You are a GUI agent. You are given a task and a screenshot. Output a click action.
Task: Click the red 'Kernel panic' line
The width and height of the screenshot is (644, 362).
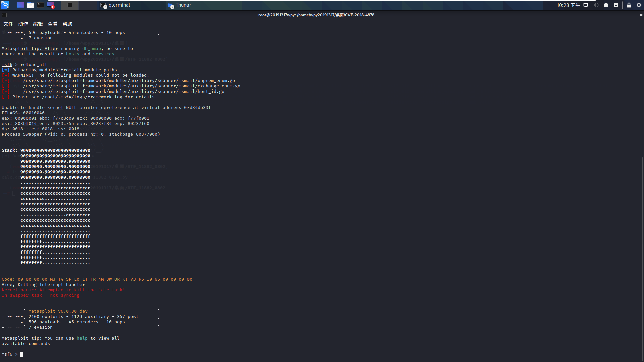coord(63,290)
